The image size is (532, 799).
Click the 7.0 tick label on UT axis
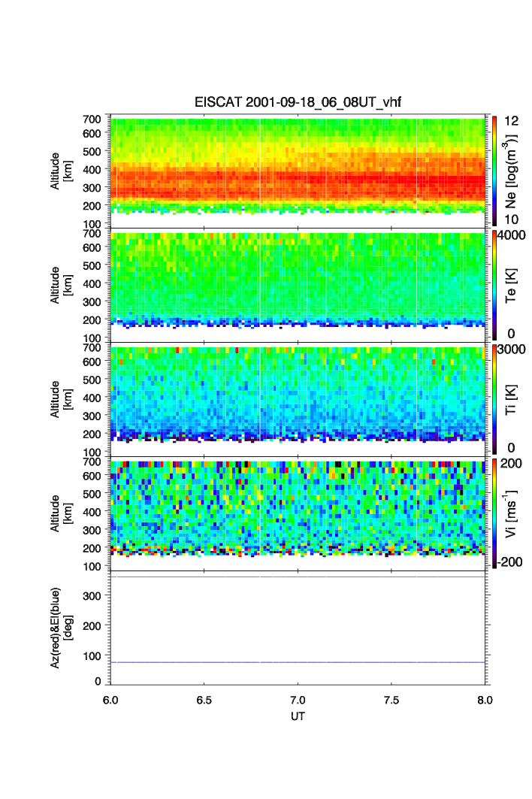(x=298, y=700)
